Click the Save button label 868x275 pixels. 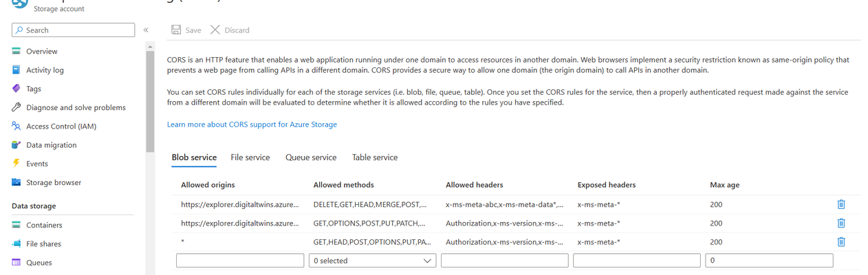pyautogui.click(x=193, y=30)
